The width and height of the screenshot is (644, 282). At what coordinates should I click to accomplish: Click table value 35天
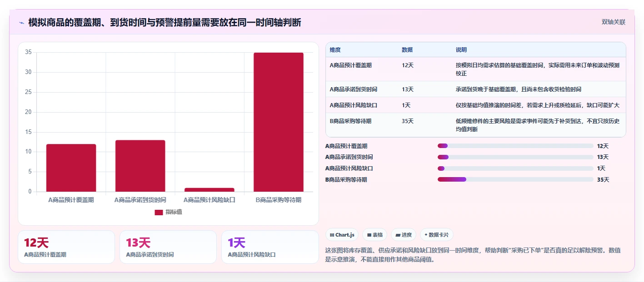point(408,121)
